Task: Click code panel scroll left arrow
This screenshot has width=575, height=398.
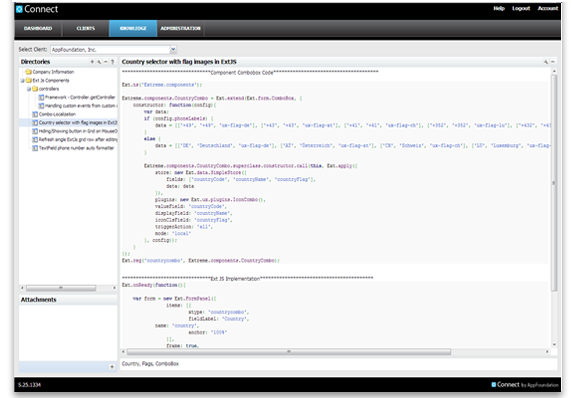Action: click(123, 352)
